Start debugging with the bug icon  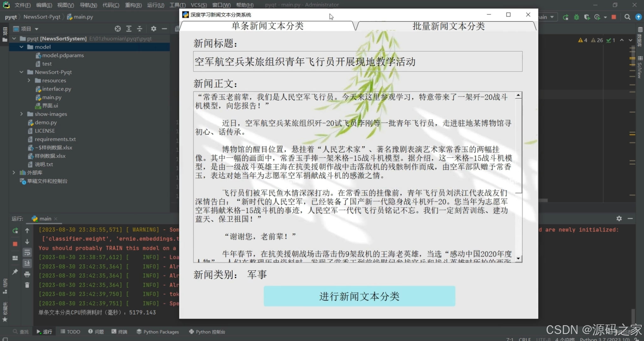tap(576, 17)
